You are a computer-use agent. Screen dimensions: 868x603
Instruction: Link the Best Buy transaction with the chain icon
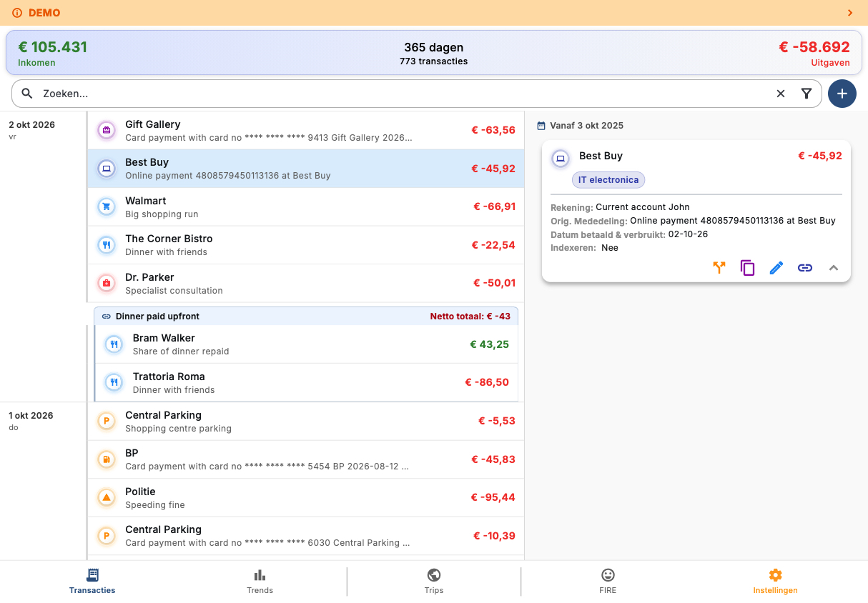click(x=805, y=268)
